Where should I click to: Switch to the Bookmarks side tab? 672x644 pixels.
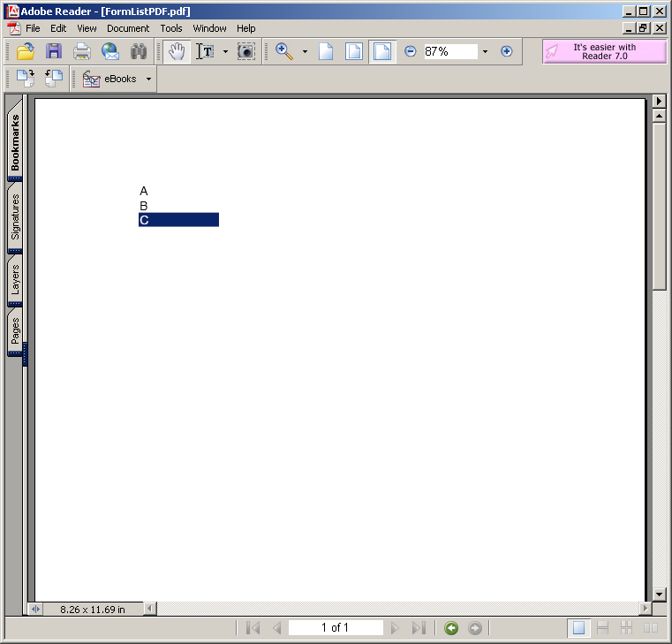click(15, 141)
